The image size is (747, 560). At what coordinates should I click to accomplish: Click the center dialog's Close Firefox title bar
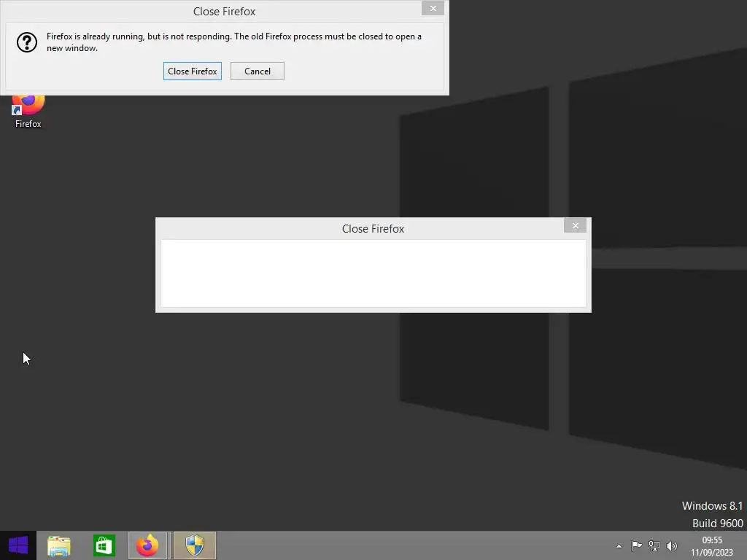tap(373, 228)
